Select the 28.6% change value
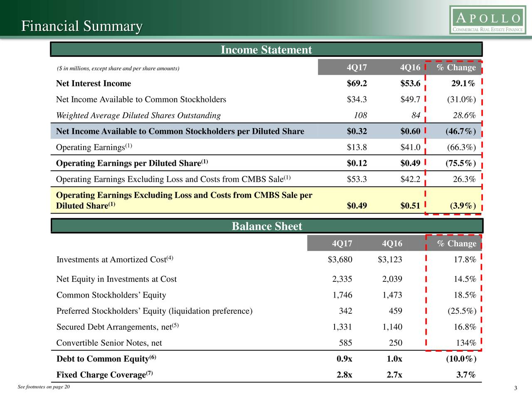 coord(464,115)
